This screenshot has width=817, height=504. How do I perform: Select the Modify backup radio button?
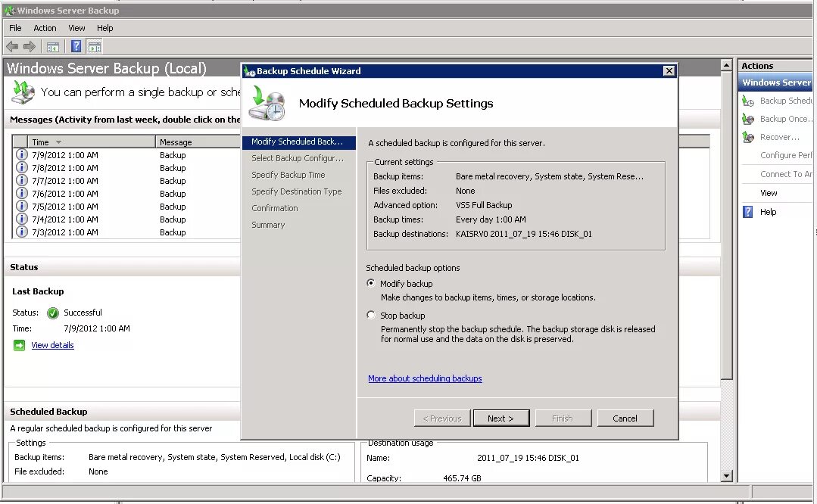pos(370,283)
